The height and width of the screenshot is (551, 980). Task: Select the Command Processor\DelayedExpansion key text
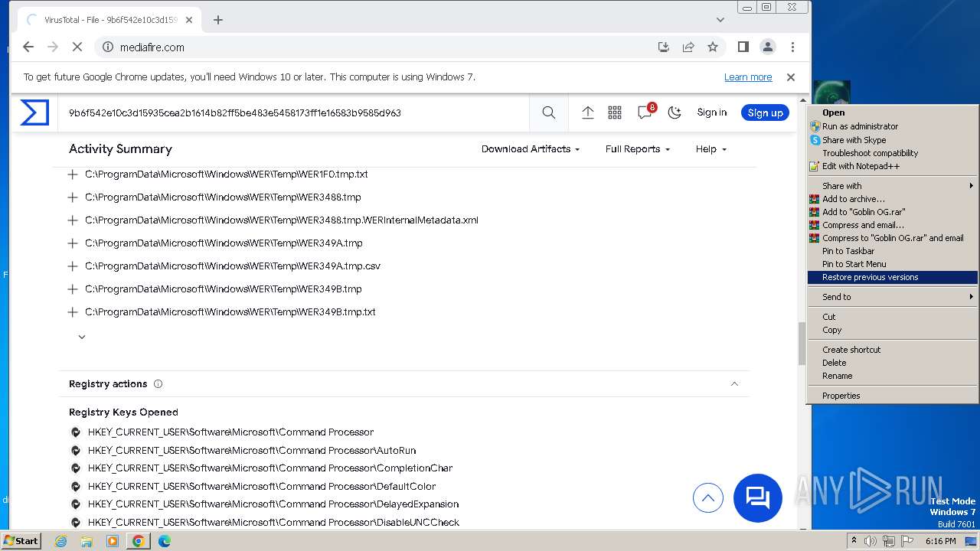click(273, 504)
